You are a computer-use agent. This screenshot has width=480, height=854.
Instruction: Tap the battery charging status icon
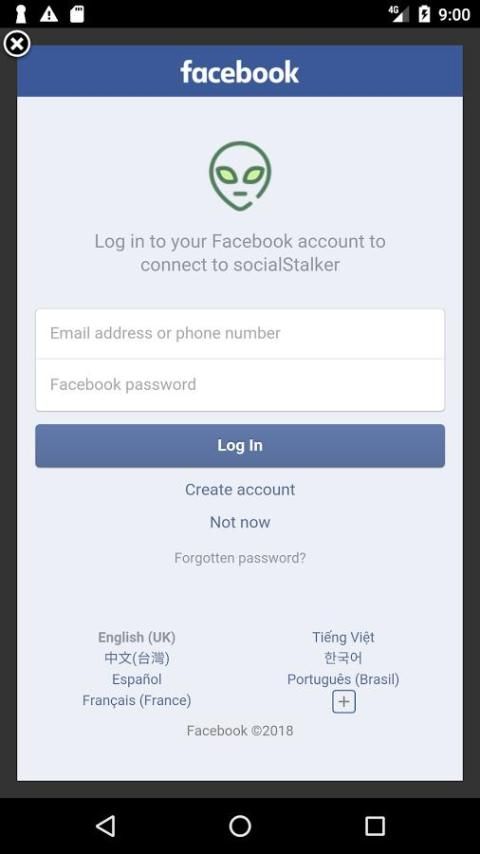[x=424, y=14]
